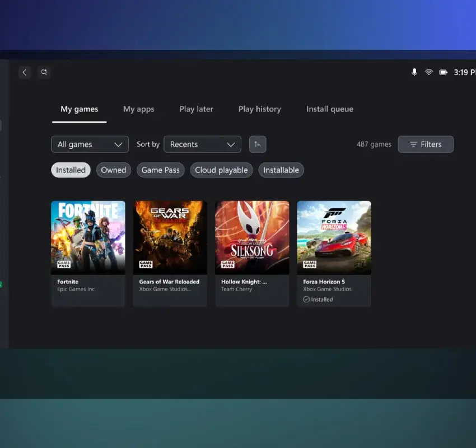Open the Recents sort dropdown
The image size is (476, 448).
coord(203,144)
